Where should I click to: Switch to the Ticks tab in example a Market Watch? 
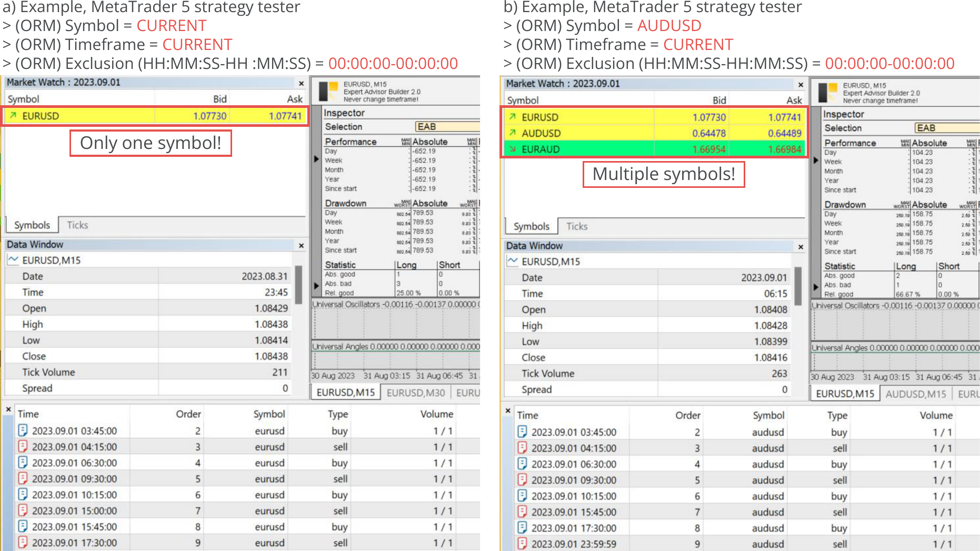pos(77,225)
